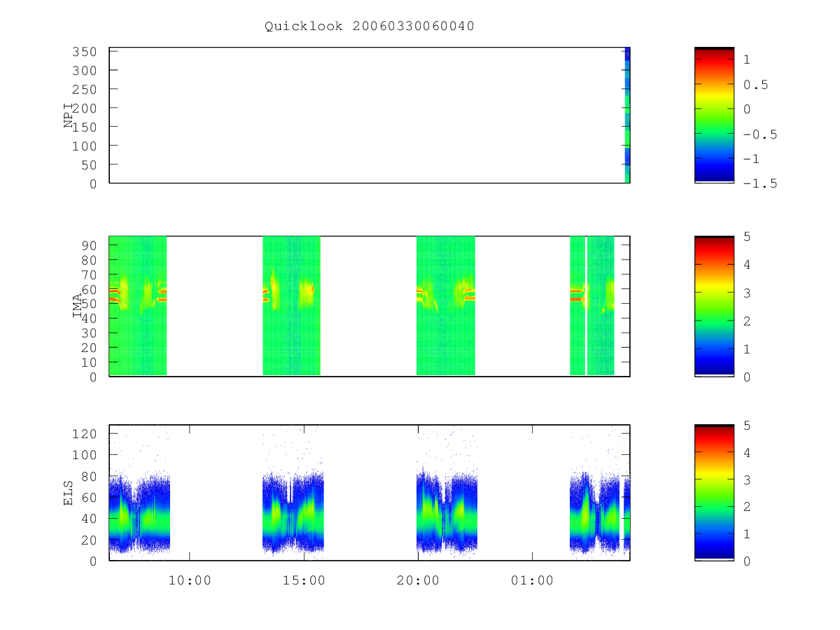This screenshot has height=630, width=840.
Task: Click the 200 tick on NPI axis
Action: click(x=85, y=108)
